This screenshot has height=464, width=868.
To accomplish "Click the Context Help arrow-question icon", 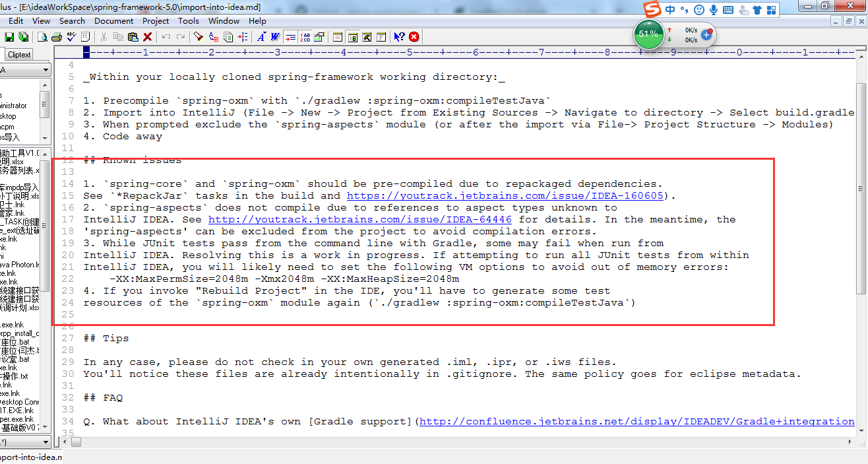I will click(x=398, y=37).
